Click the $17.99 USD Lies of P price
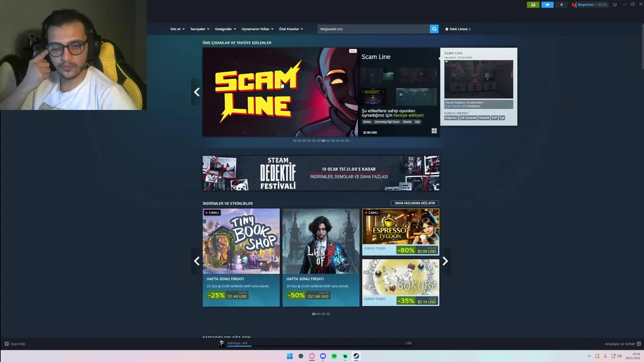Screen dimensions: 644x362 coord(318,296)
